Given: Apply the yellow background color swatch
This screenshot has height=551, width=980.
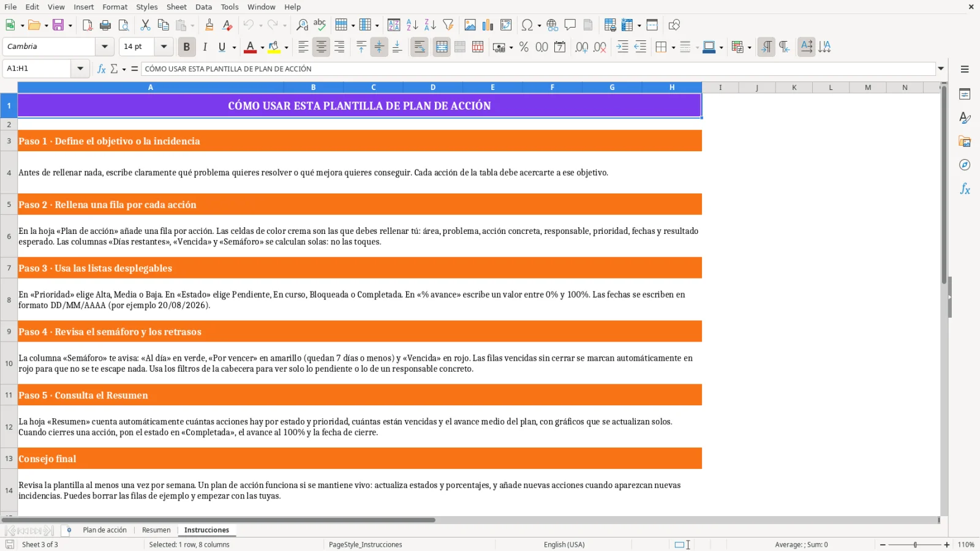Looking at the screenshot, I should pyautogui.click(x=274, y=47).
